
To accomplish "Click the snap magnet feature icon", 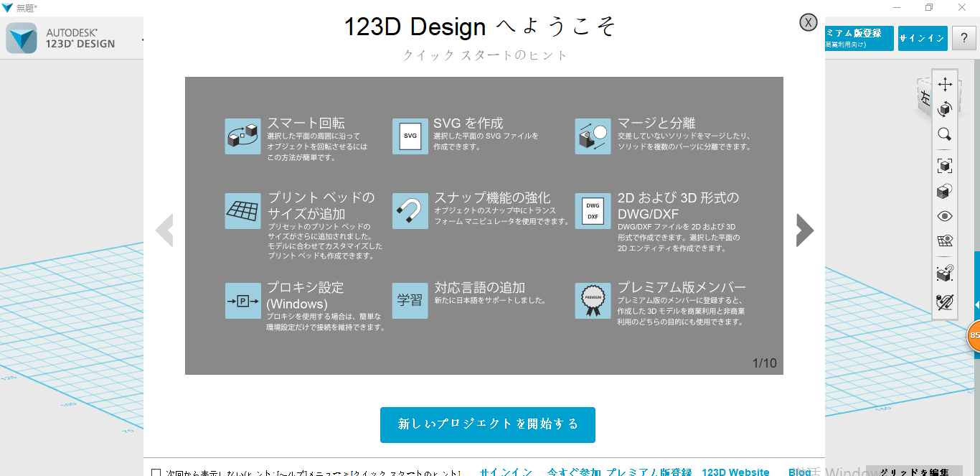I will click(x=410, y=211).
